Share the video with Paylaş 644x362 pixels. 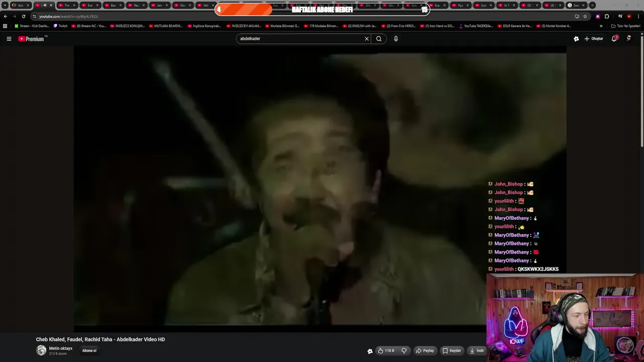click(425, 350)
